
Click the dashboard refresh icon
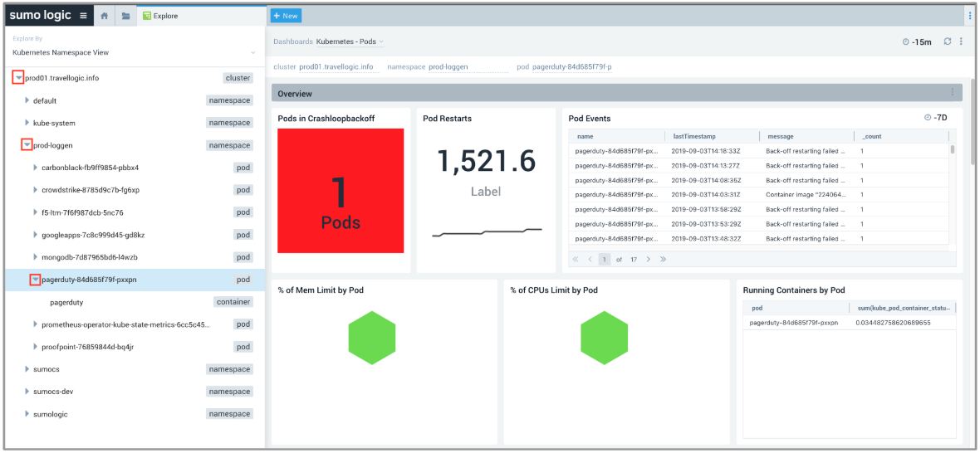(x=948, y=41)
